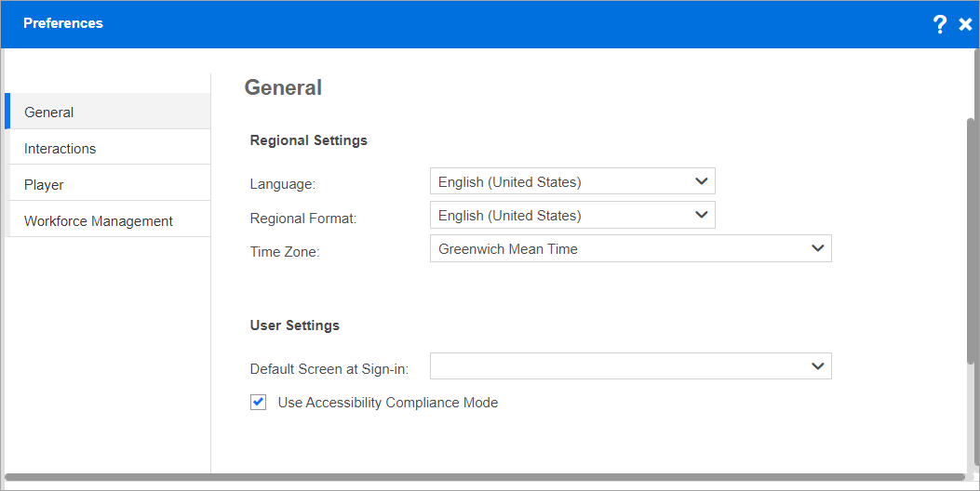Go to the Workforce Management tab

(x=108, y=220)
